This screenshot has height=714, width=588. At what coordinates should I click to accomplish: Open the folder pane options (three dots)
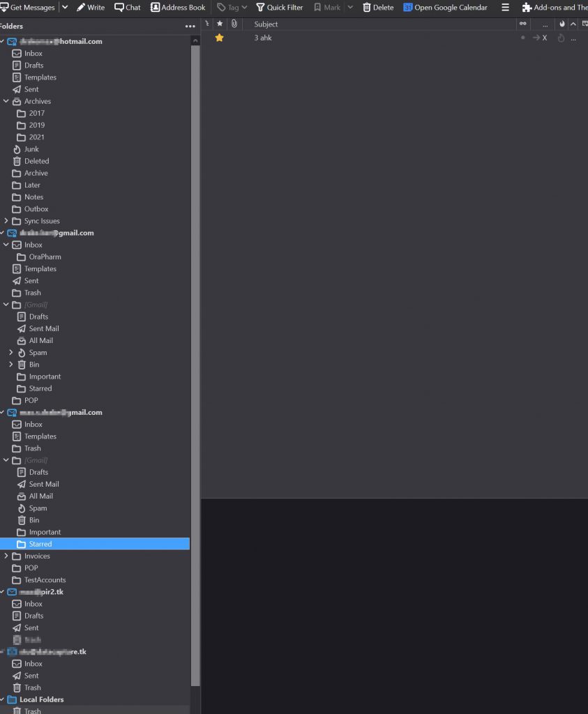[x=190, y=26]
